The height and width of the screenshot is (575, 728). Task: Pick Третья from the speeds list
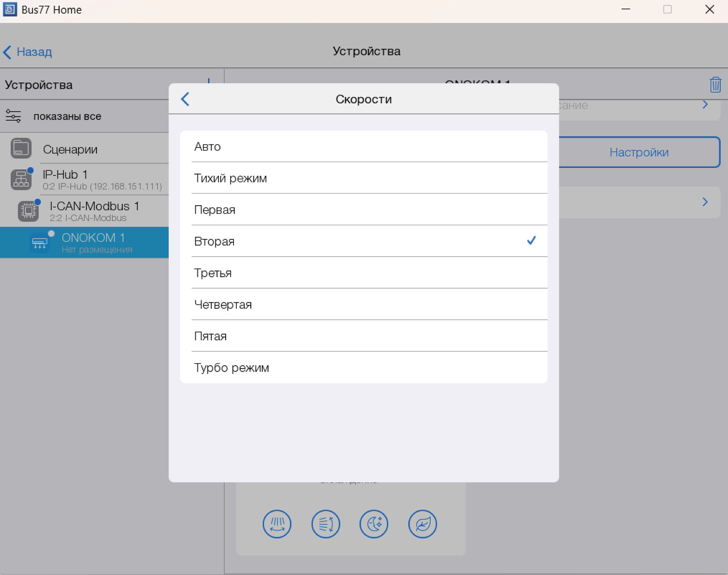coord(364,273)
